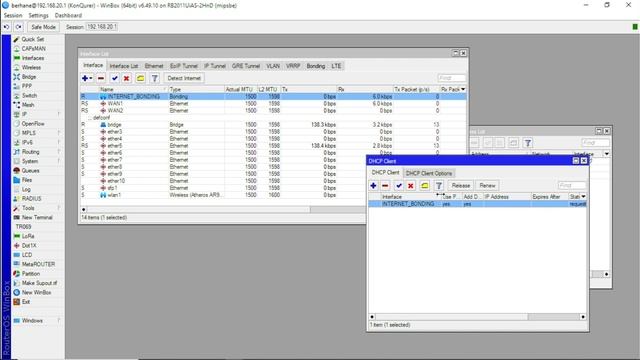Switch to DHCP Client Options tab
This screenshot has height=360, width=640.
pyautogui.click(x=429, y=173)
